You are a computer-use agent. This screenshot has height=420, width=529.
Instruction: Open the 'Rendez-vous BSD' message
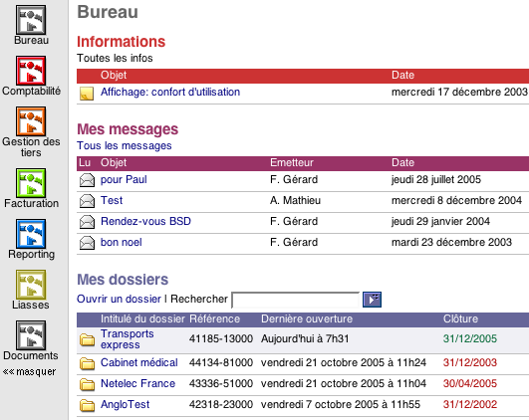[x=145, y=221]
